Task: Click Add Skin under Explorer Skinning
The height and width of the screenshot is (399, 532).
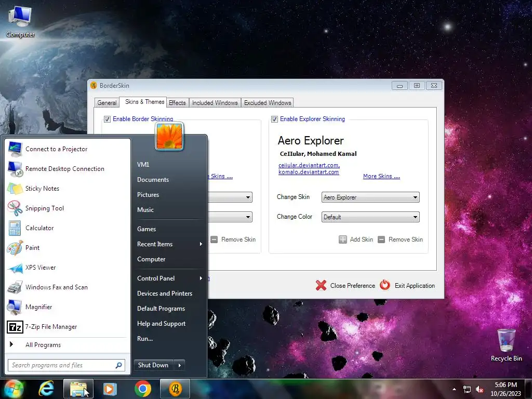Action: [356, 240]
